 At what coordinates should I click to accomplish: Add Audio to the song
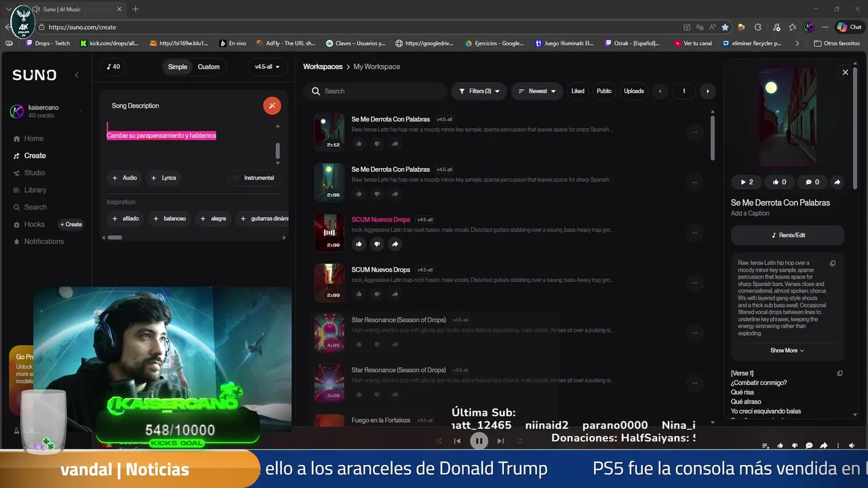click(125, 178)
